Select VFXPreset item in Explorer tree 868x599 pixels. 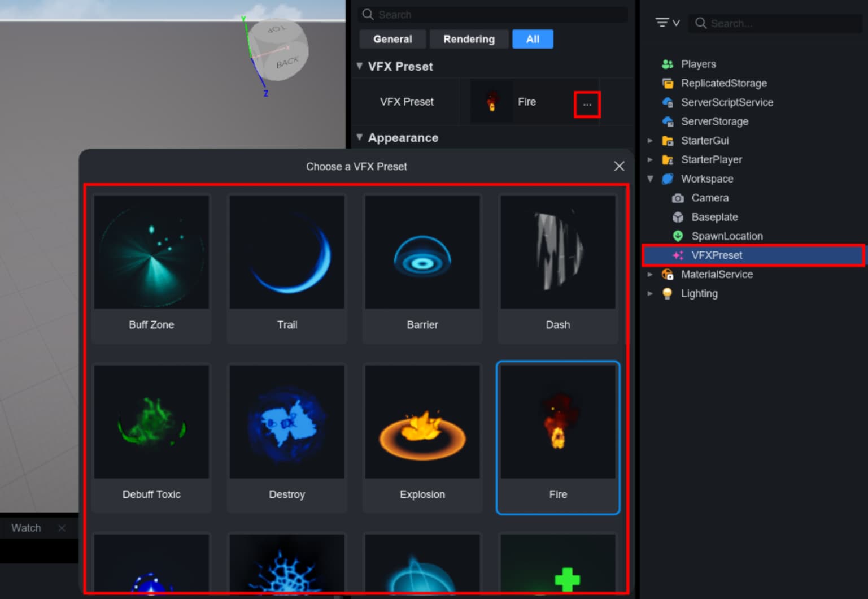[717, 255]
